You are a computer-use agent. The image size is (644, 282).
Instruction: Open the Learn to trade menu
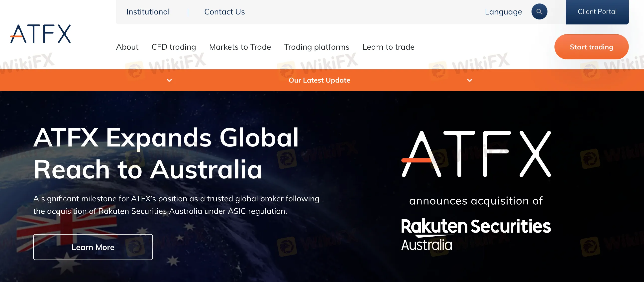pyautogui.click(x=388, y=47)
